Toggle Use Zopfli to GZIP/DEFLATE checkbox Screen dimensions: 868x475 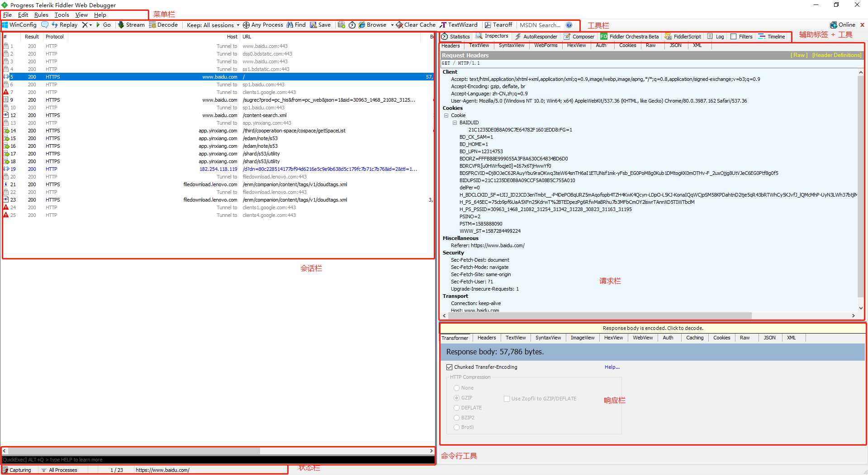click(x=507, y=399)
